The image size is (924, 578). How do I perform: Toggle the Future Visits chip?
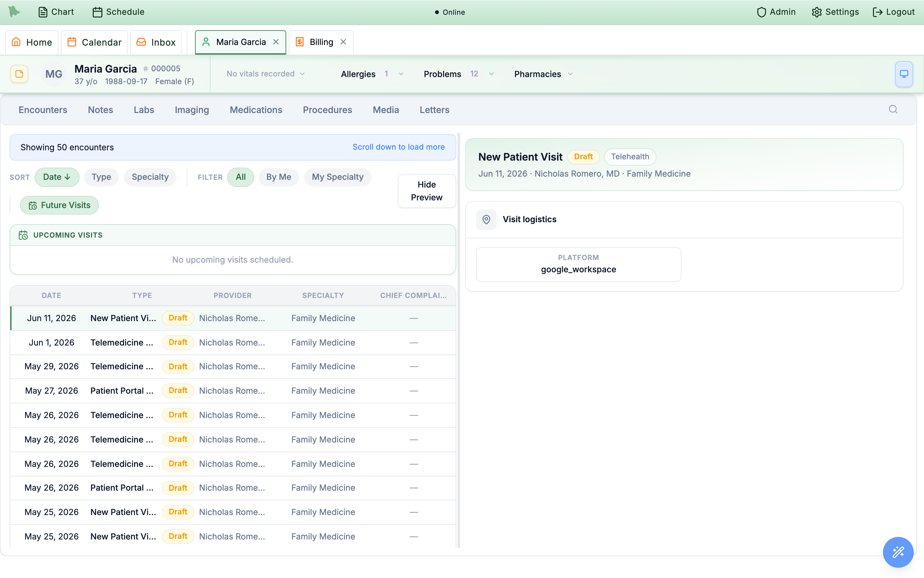(x=59, y=205)
